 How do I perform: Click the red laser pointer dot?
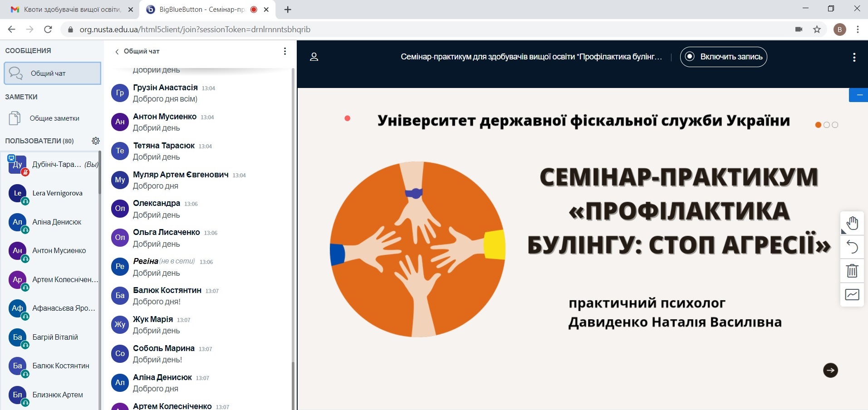tap(348, 118)
